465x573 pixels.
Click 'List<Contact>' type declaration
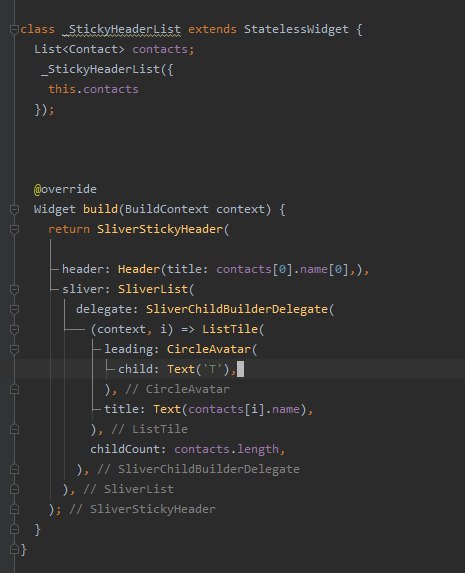coord(79,49)
